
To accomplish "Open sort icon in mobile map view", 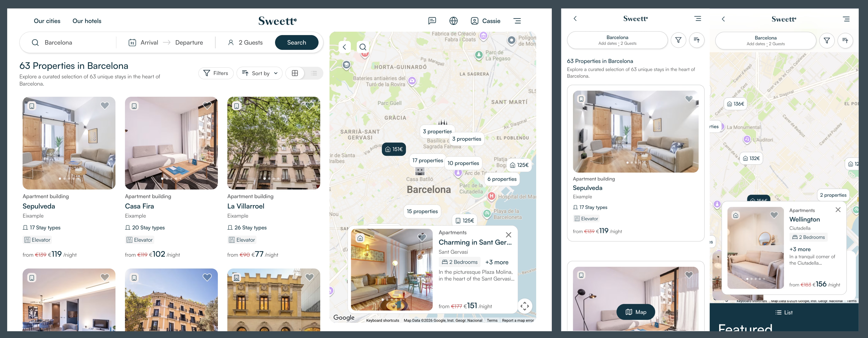I will coord(845,41).
